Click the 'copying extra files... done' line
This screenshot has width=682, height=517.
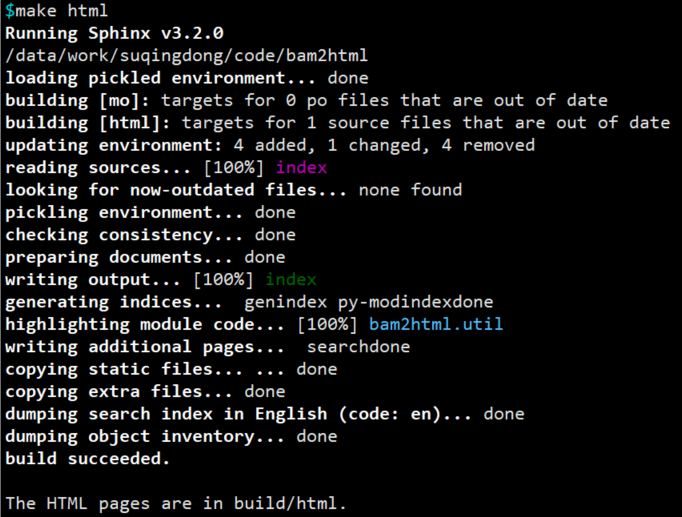(145, 392)
